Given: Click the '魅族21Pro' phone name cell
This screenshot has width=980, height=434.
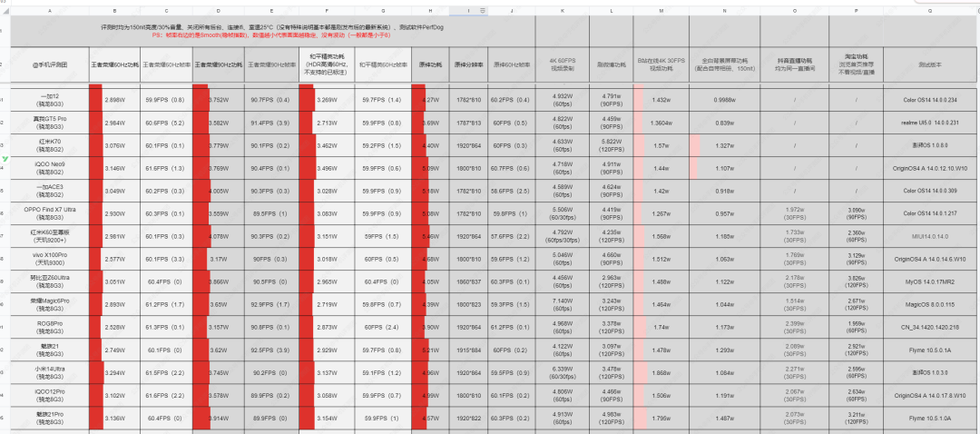Looking at the screenshot, I should click(50, 418).
